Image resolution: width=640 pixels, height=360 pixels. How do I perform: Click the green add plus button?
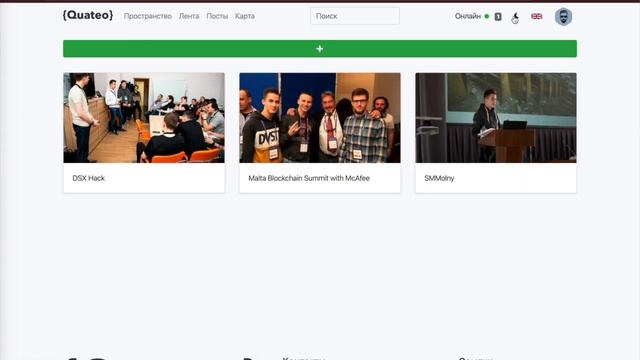(x=320, y=49)
